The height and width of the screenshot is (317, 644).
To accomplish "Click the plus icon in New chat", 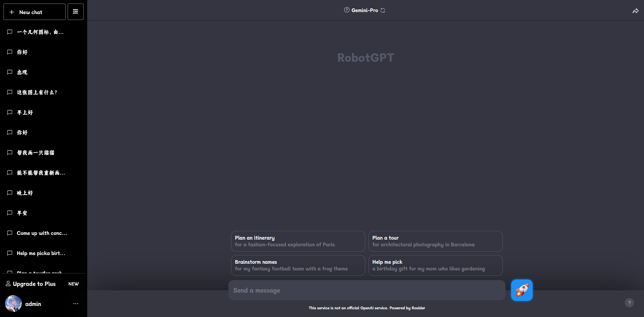I will click(12, 12).
